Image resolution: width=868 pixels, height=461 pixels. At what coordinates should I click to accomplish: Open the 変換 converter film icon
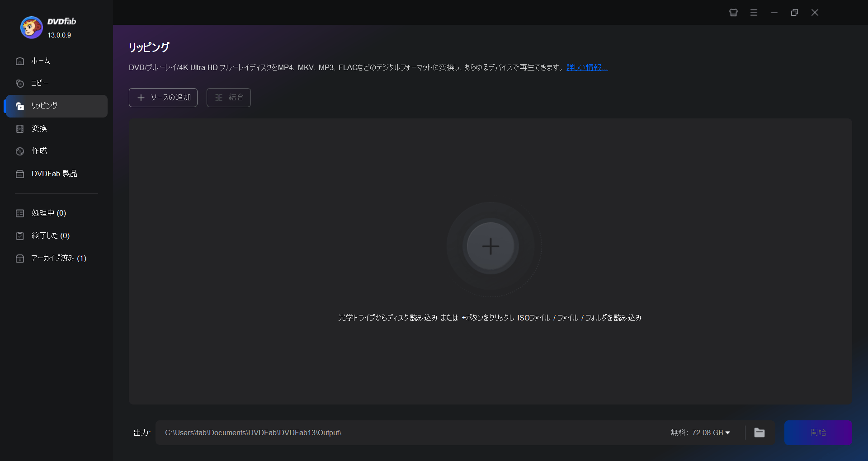point(20,128)
